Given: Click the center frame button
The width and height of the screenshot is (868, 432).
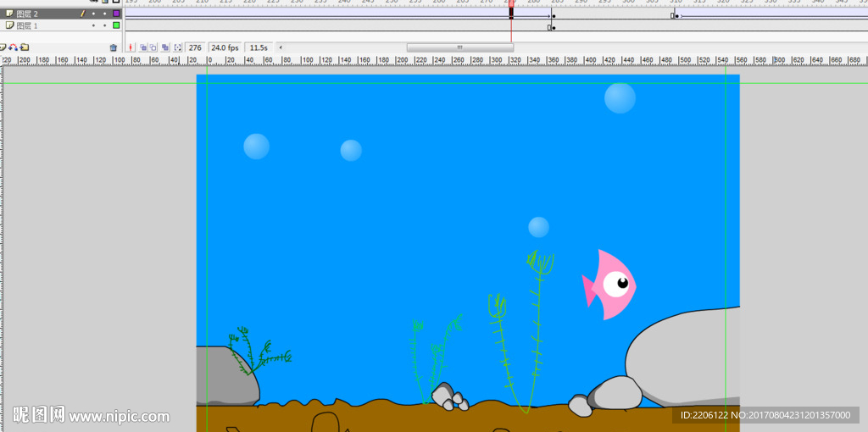Looking at the screenshot, I should (x=131, y=47).
